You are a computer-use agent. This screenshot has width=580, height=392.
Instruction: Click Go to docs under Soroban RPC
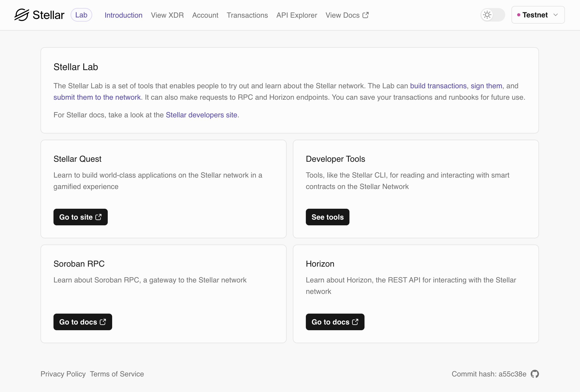[83, 322]
